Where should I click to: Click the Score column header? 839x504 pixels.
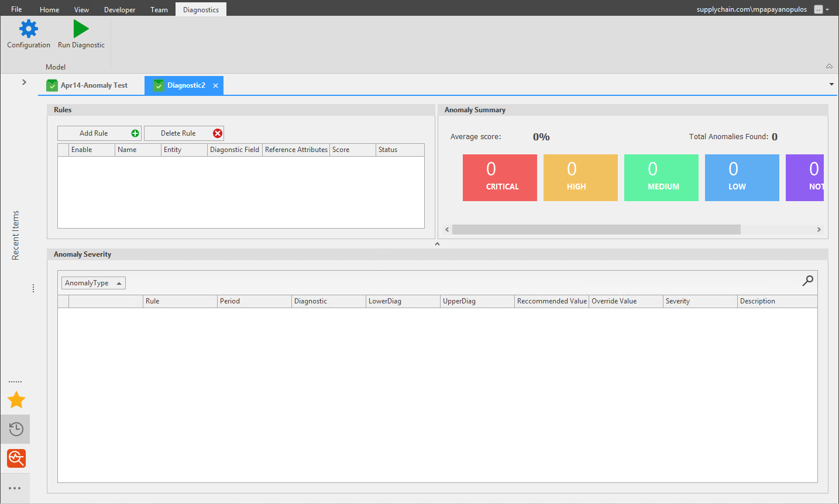point(353,150)
